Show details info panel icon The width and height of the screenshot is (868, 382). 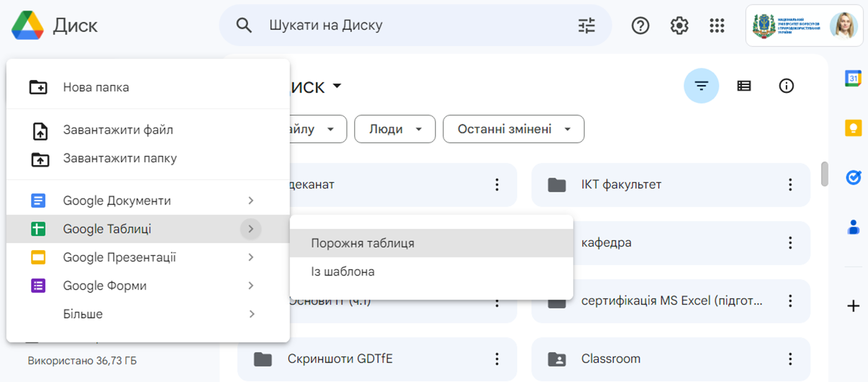coord(786,86)
